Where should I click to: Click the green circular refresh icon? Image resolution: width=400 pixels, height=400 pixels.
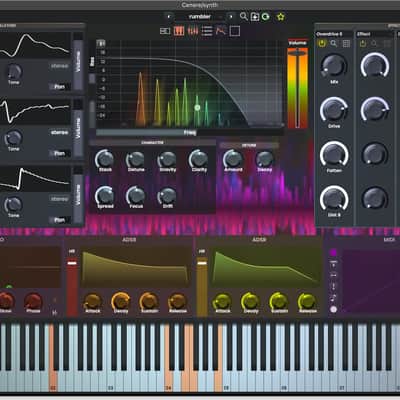pyautogui.click(x=266, y=17)
